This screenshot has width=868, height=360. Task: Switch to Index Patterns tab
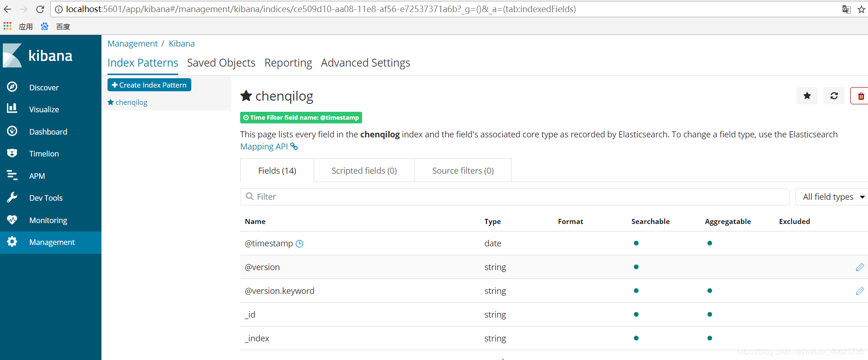coord(143,63)
